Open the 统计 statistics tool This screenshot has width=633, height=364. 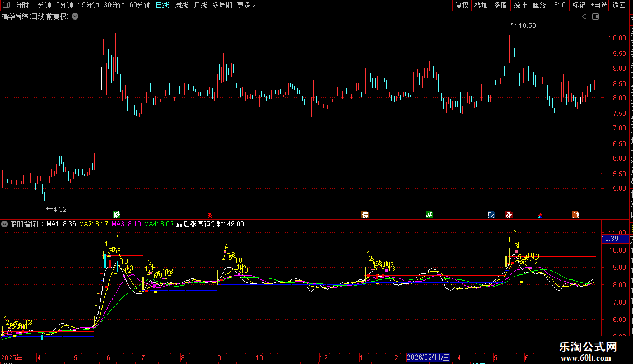click(520, 5)
